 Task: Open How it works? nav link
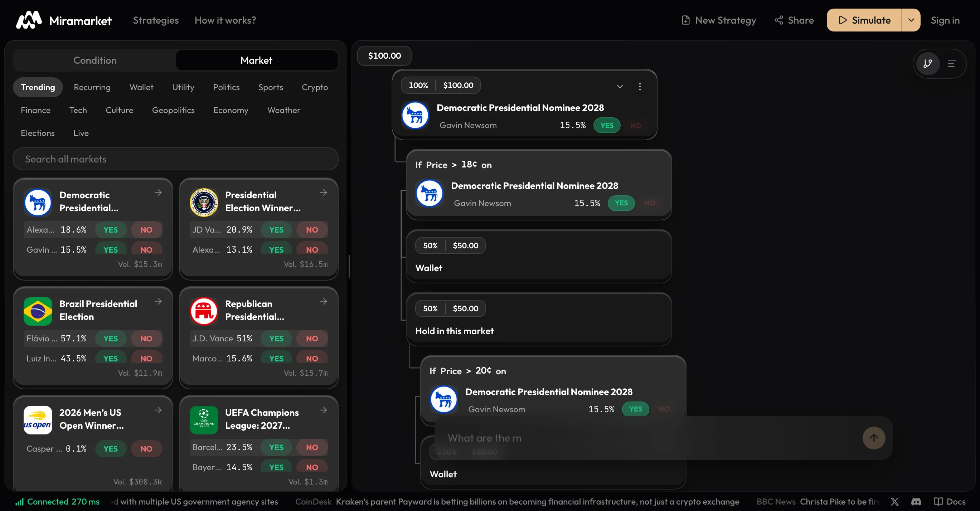tap(225, 20)
